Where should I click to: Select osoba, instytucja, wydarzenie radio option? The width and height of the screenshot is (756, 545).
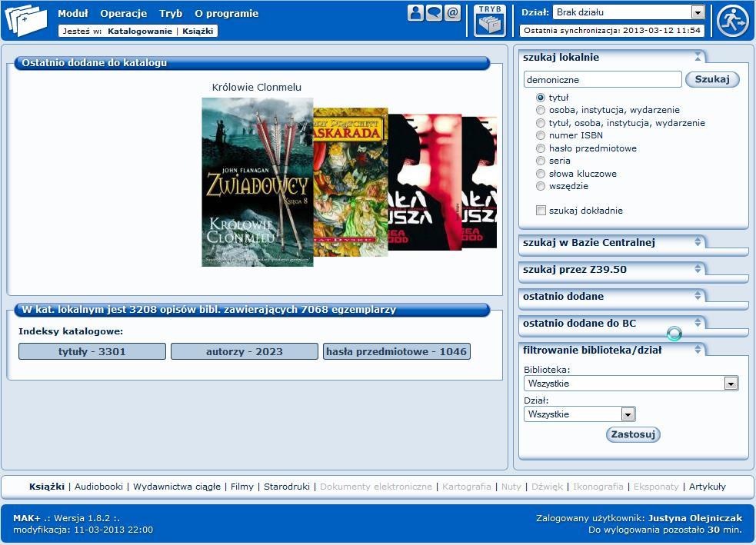coord(541,110)
